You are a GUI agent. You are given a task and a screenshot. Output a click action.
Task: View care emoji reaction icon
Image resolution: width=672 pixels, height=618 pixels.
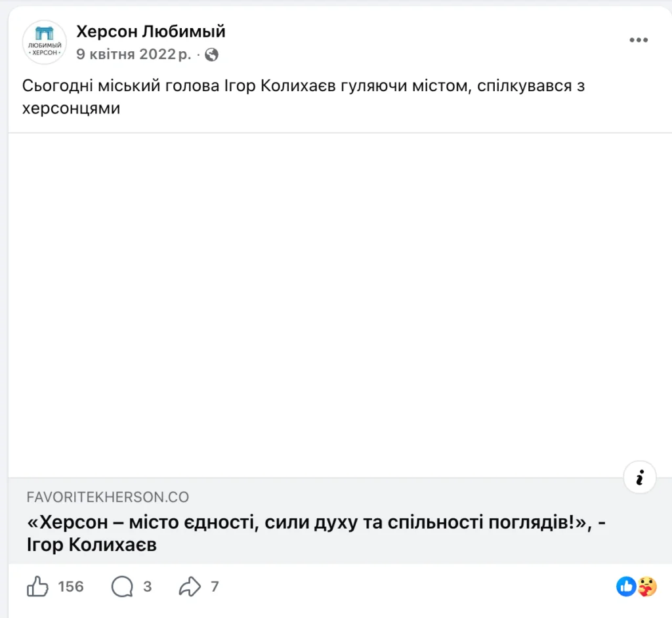click(x=646, y=587)
